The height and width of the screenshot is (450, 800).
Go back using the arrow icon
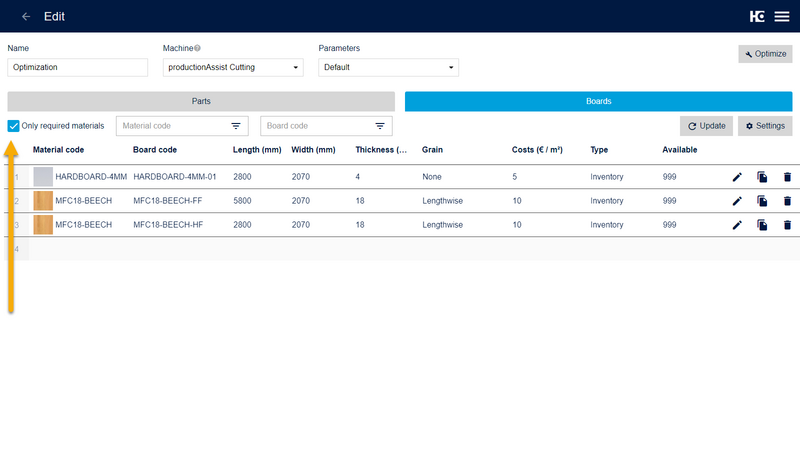(26, 17)
